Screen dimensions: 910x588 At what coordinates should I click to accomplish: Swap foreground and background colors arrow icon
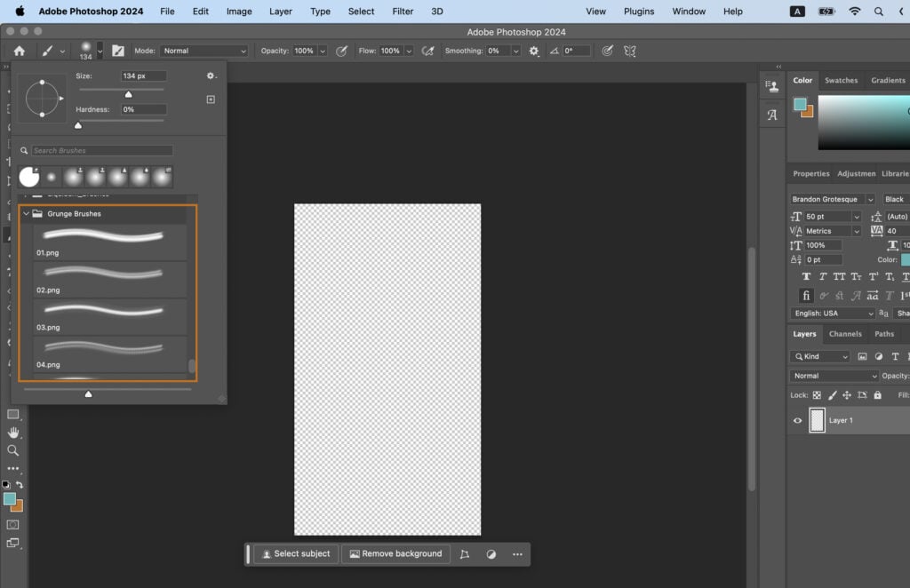tap(20, 484)
